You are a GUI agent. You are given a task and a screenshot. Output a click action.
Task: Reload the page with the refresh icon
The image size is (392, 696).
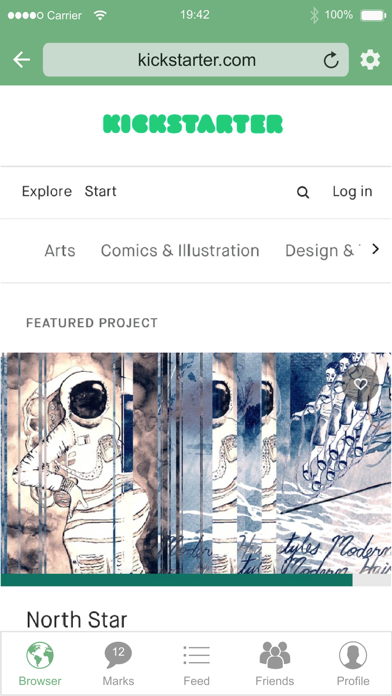[331, 60]
